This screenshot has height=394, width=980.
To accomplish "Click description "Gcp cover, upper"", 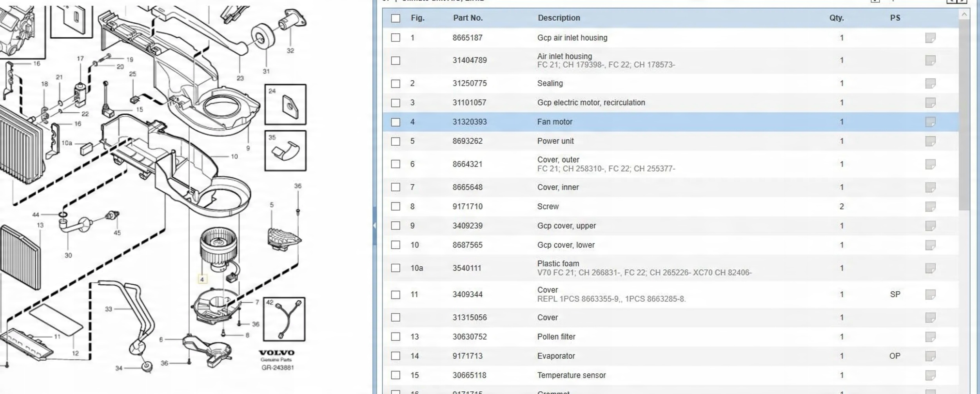I will (566, 226).
